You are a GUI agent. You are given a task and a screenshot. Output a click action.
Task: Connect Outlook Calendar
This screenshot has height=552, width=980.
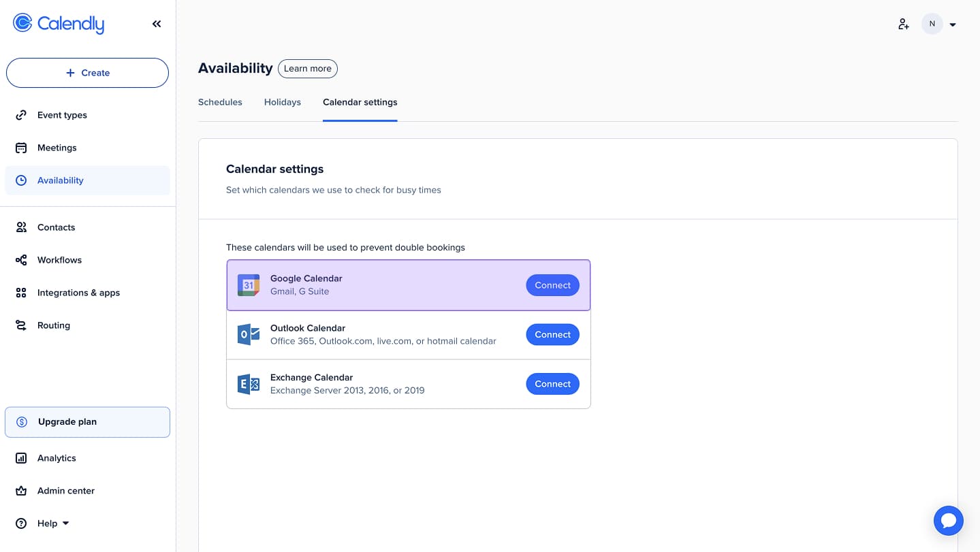553,334
